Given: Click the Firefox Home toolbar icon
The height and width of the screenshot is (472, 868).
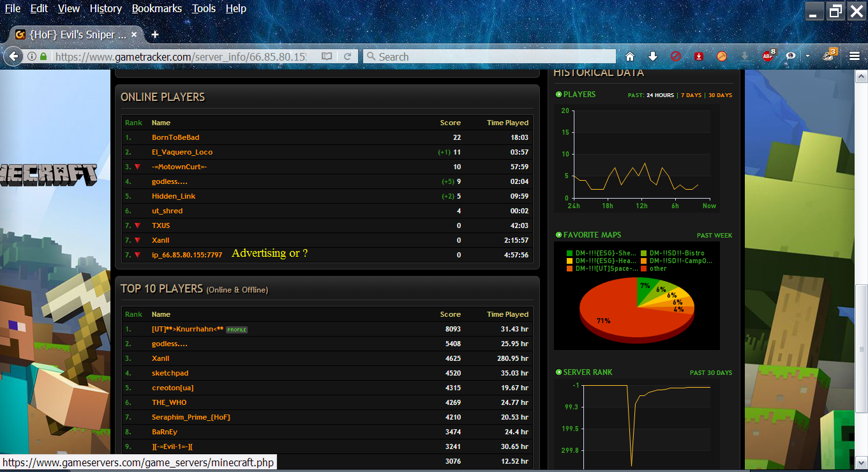Looking at the screenshot, I should pos(630,56).
